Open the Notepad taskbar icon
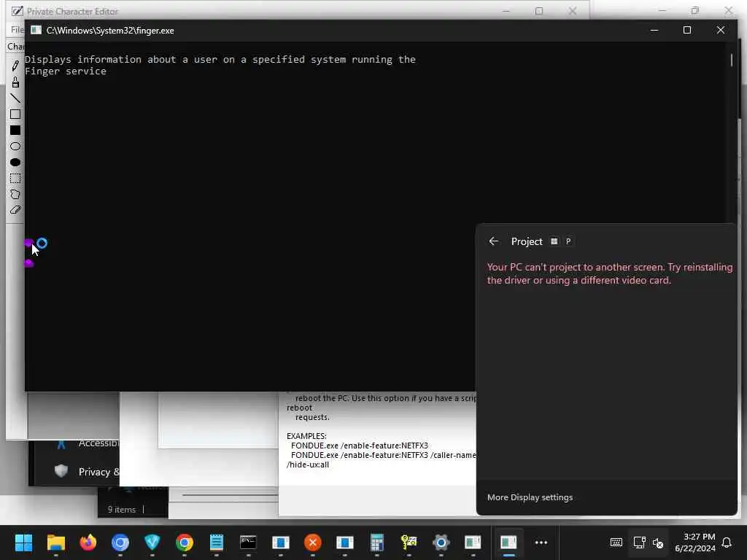Screen dimensions: 747x560 point(216,542)
